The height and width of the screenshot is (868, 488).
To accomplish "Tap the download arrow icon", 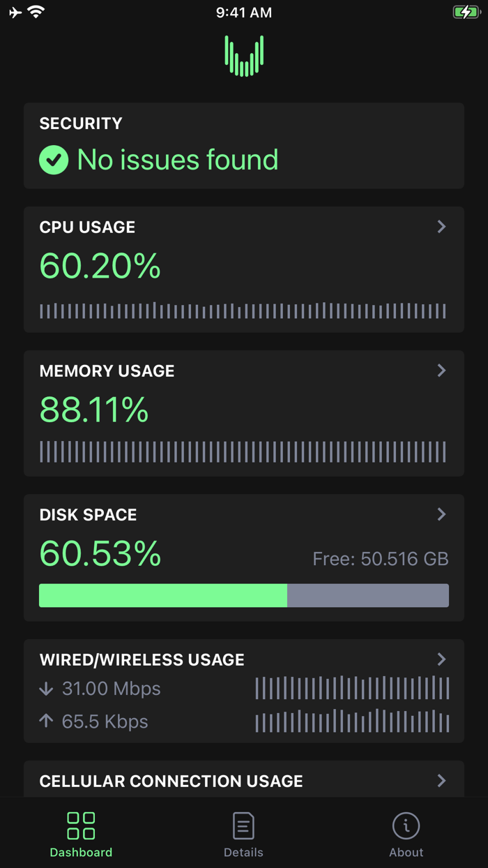I will (46, 689).
